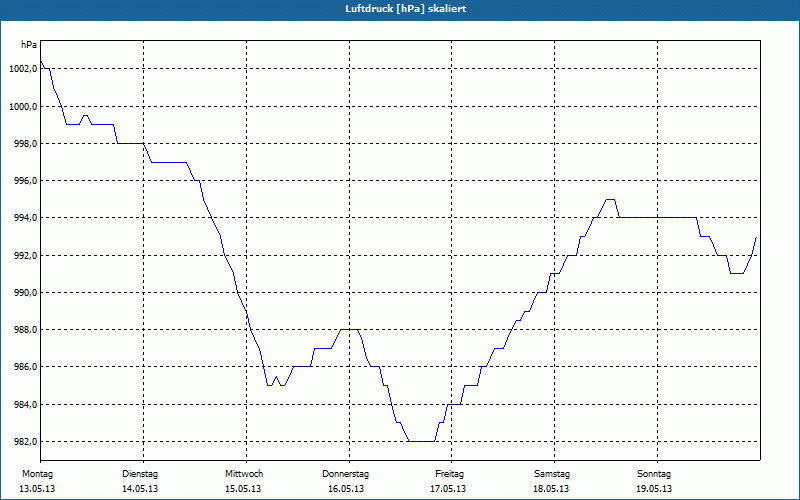Click the date 18.05.13
The width and height of the screenshot is (800, 500).
551,489
